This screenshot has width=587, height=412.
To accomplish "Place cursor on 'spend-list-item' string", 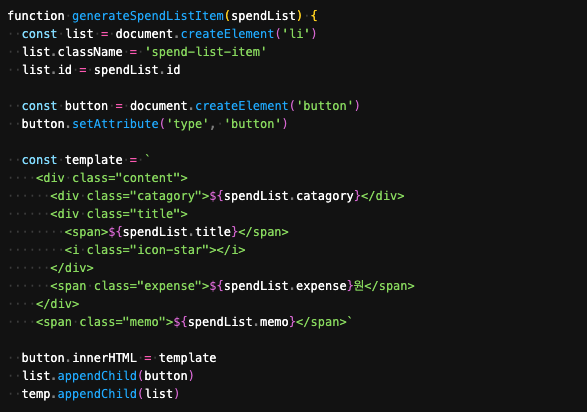I will [205, 52].
